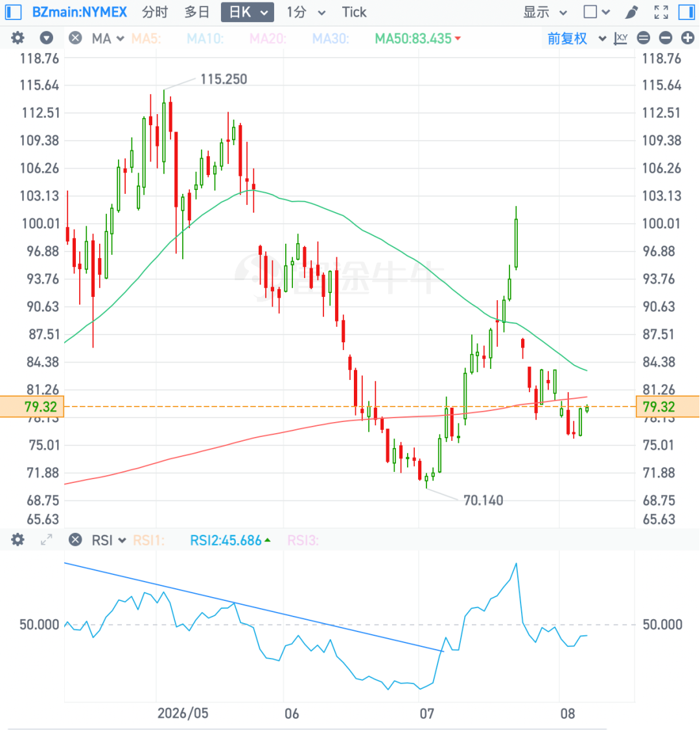This screenshot has width=700, height=730.
Task: Toggle the MA20 line visibility
Action: pos(268,38)
